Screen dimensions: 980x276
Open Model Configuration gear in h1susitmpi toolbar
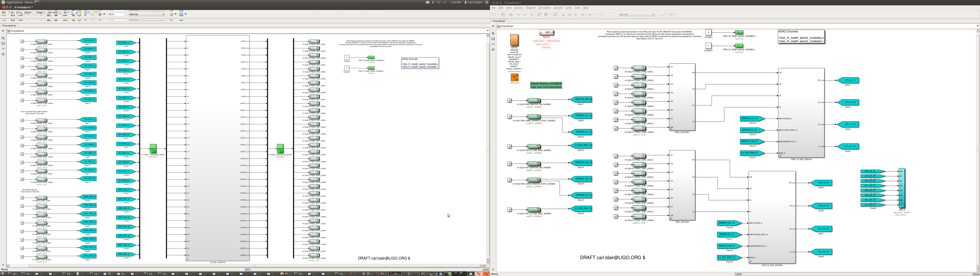click(x=546, y=15)
